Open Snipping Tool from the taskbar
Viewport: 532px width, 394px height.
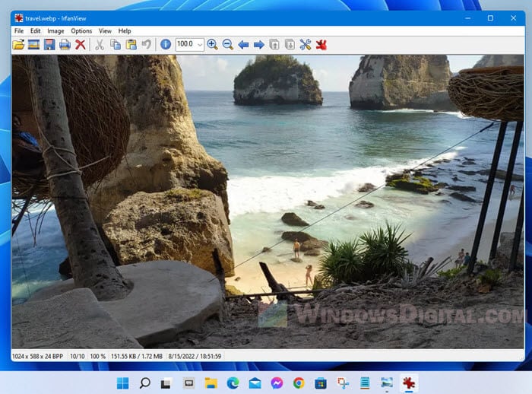(x=343, y=383)
